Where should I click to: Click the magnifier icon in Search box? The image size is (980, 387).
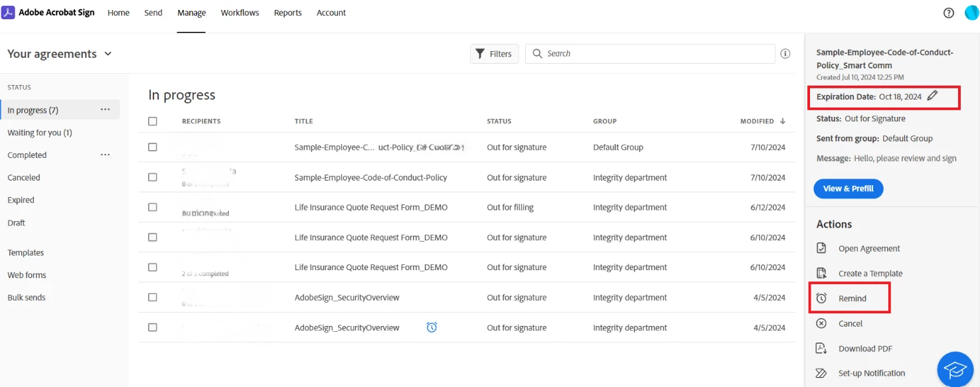click(538, 54)
